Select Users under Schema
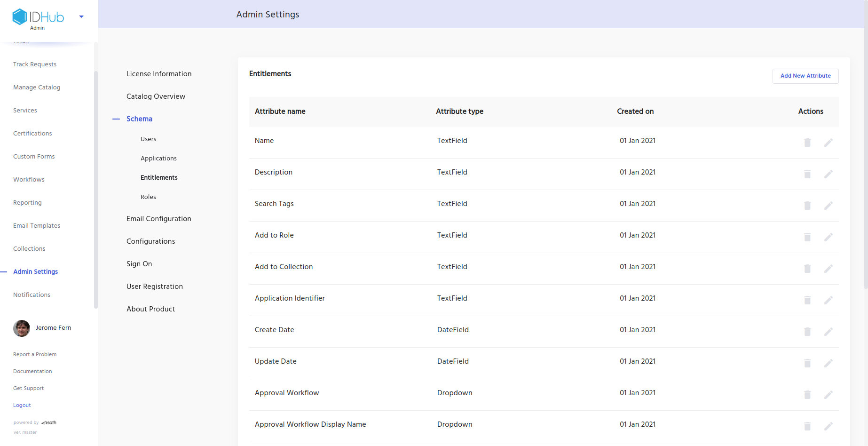Viewport: 868px width, 446px height. [148, 139]
